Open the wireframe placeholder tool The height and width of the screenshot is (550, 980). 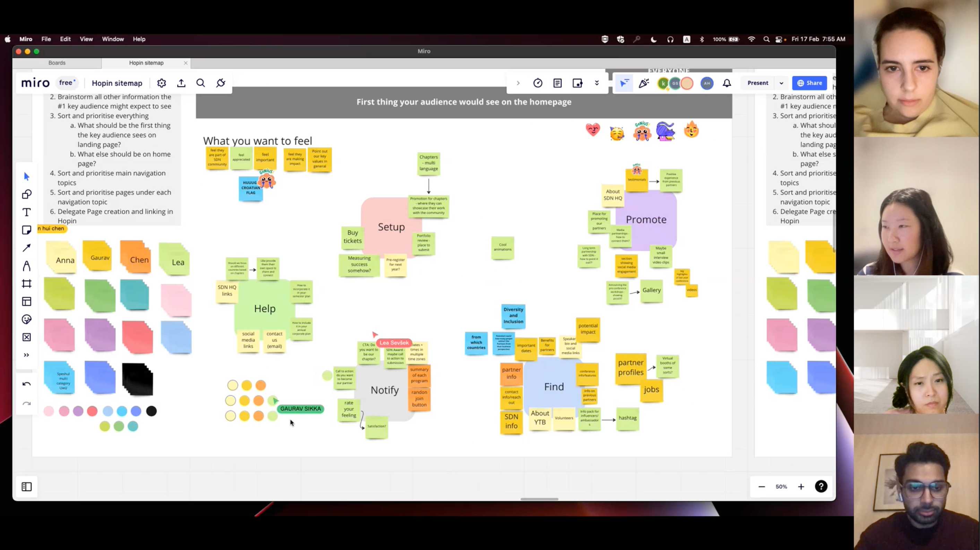pyautogui.click(x=26, y=337)
